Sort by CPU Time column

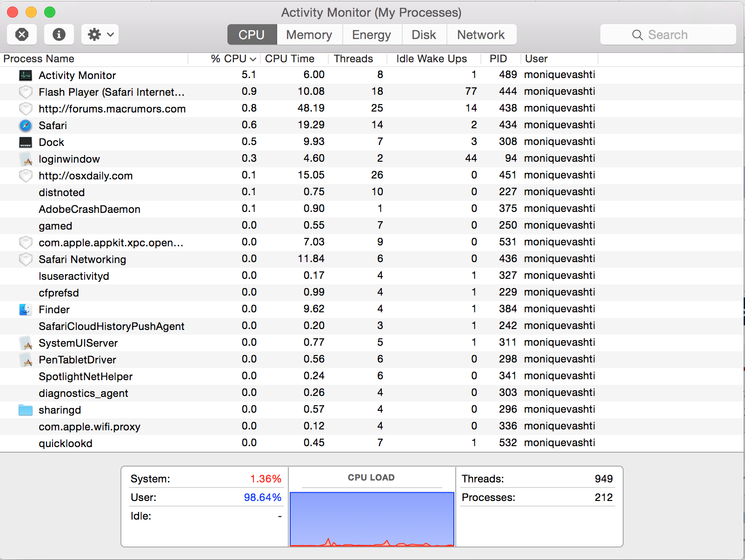(294, 59)
